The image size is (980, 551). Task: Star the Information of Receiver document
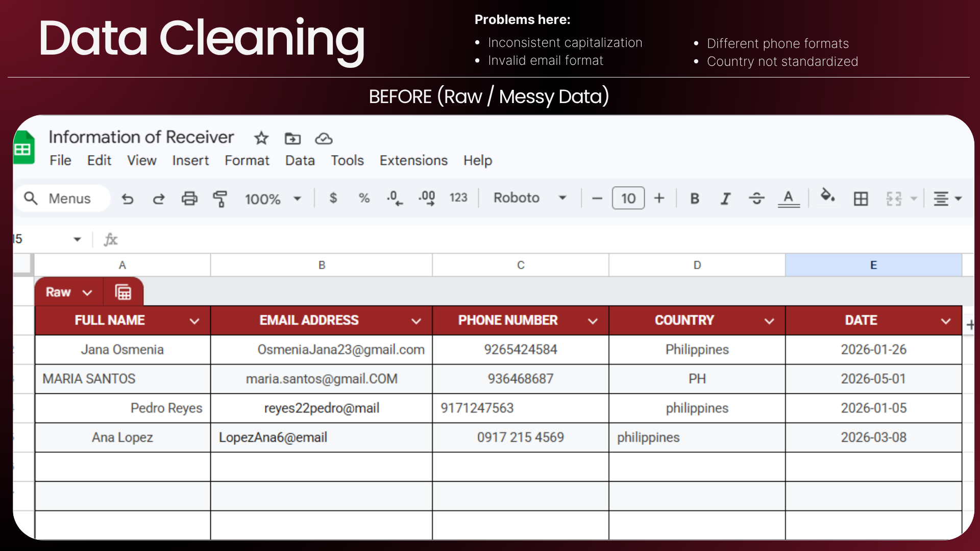pyautogui.click(x=261, y=138)
